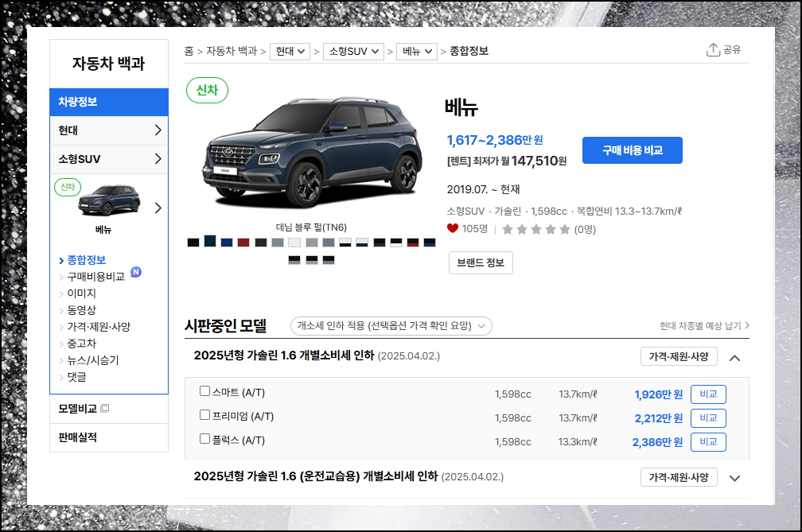Go to 자동차 백과 in the breadcrumb
This screenshot has width=802, height=532.
[232, 51]
